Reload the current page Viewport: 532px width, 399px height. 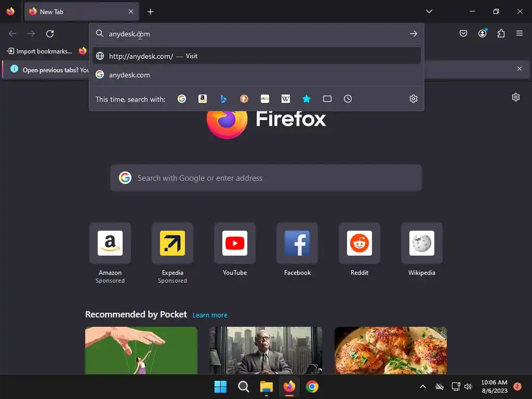pos(50,34)
